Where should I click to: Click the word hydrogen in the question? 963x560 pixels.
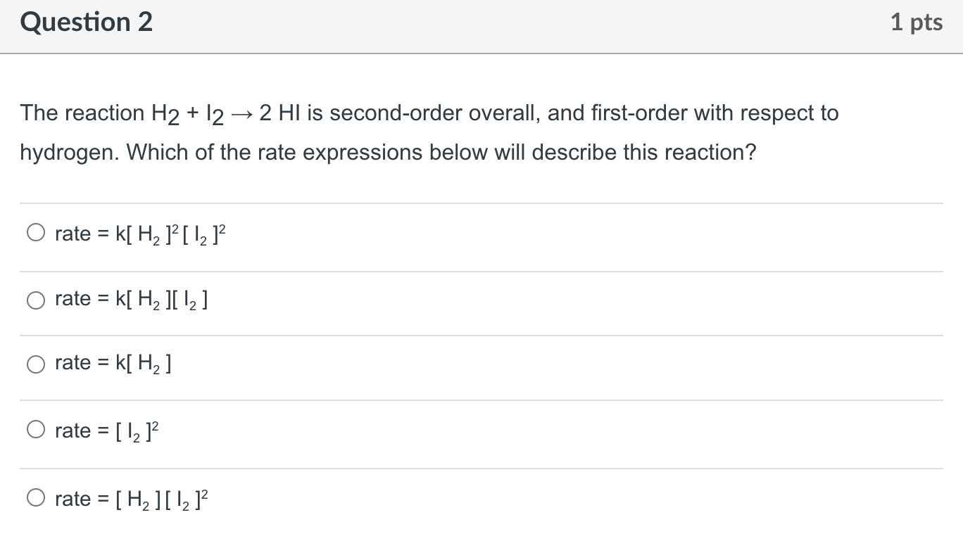point(61,152)
